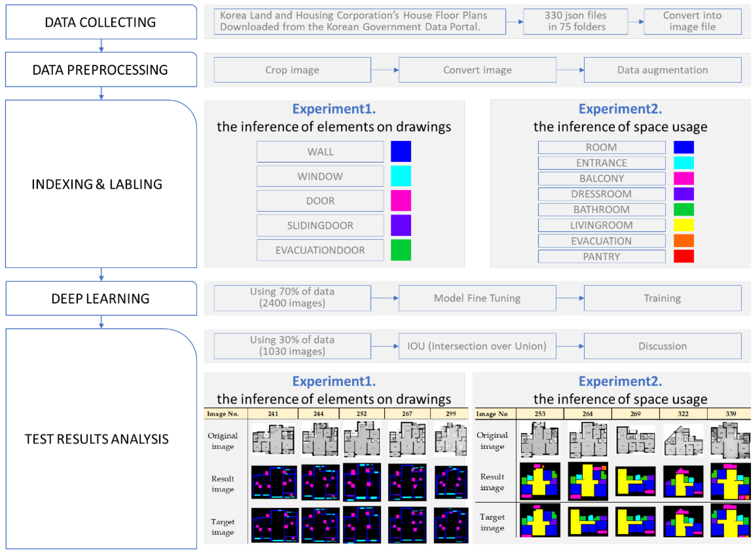The width and height of the screenshot is (756, 550).
Task: Click IOU (Intersection over Union) box
Action: [477, 346]
